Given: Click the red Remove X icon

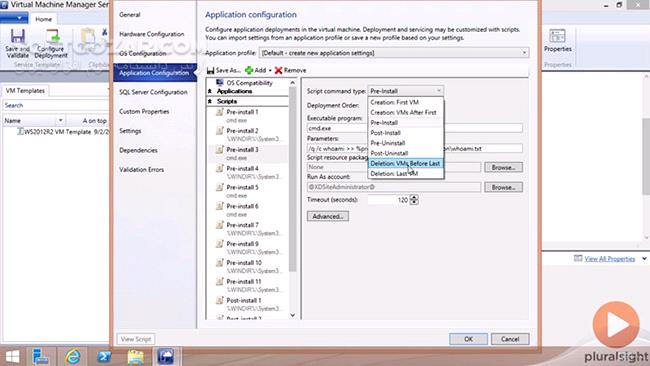Looking at the screenshot, I should (x=278, y=70).
